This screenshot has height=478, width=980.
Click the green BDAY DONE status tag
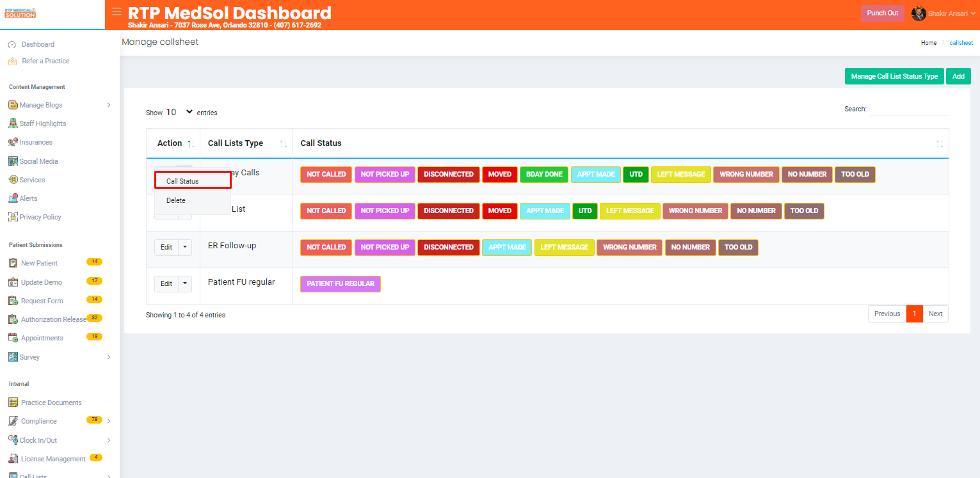point(544,174)
